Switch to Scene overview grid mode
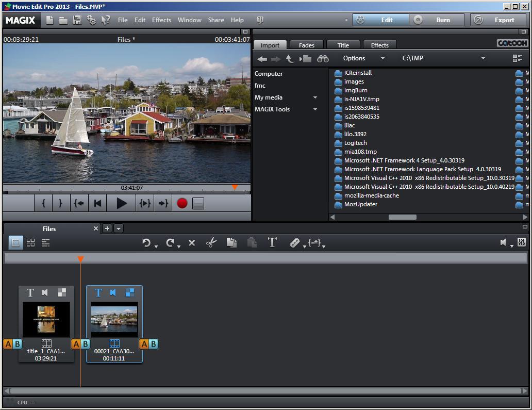Image resolution: width=532 pixels, height=410 pixels. click(30, 243)
